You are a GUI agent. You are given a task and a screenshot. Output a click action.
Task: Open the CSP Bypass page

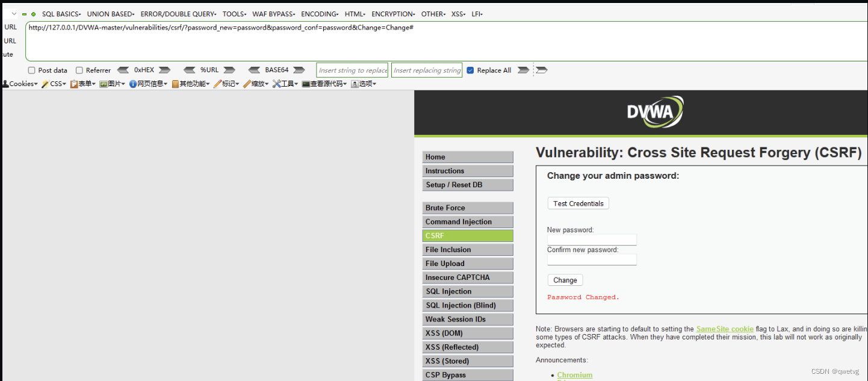[468, 375]
